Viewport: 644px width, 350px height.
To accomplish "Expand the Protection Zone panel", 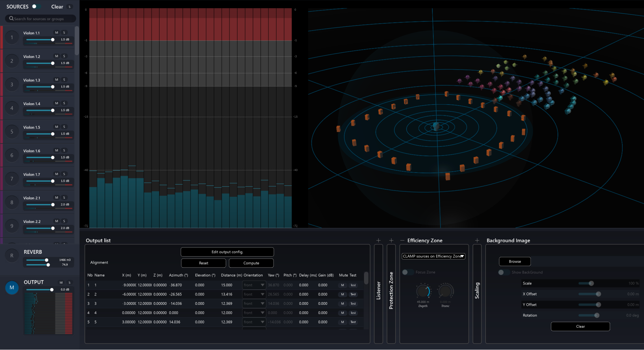I will [x=391, y=240].
